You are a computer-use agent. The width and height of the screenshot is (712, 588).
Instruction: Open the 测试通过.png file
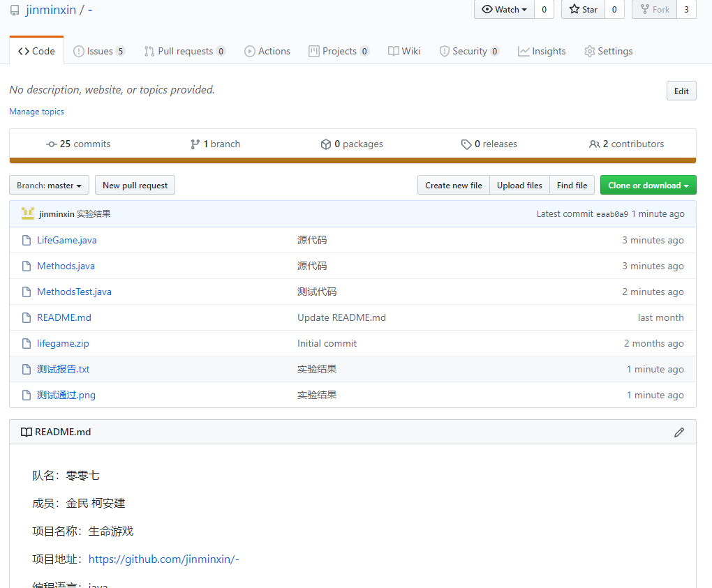[66, 395]
